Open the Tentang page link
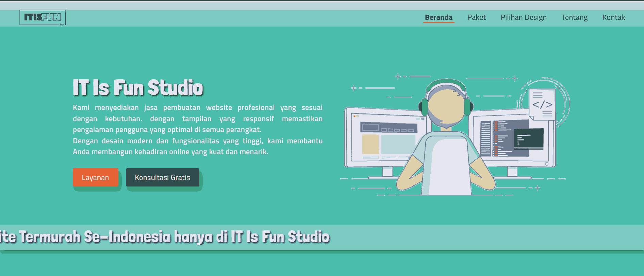 [574, 17]
